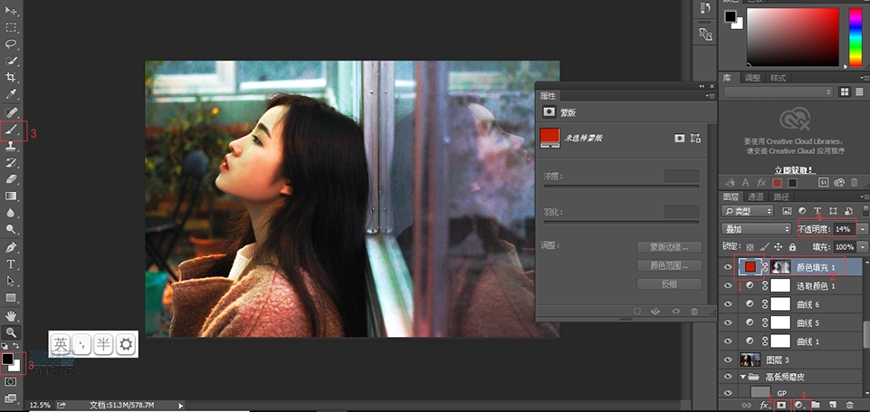Select the 选取颜色 1 layer mask thumbnail
Viewport: 870px width, 412px height.
coord(780,286)
